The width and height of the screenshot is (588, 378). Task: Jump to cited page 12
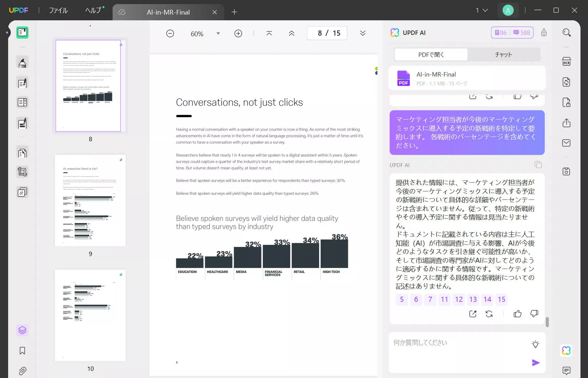(x=459, y=299)
